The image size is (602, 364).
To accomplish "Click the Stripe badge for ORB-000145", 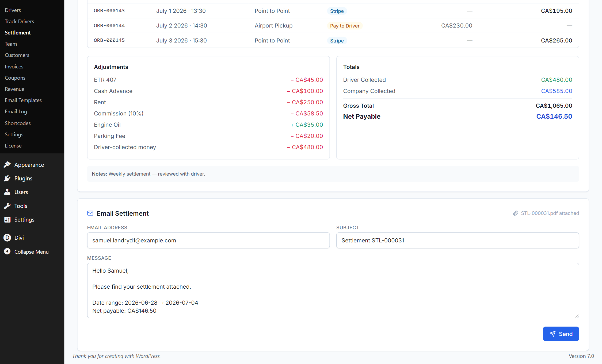I will click(337, 41).
